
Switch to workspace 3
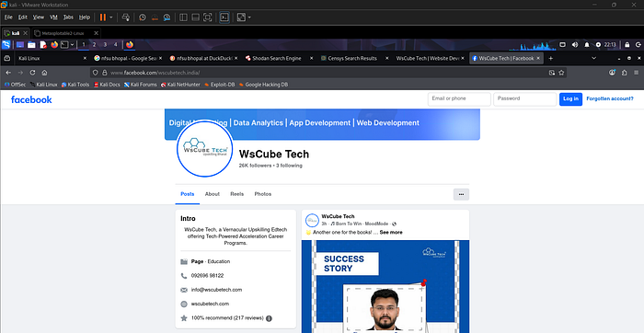click(x=105, y=45)
